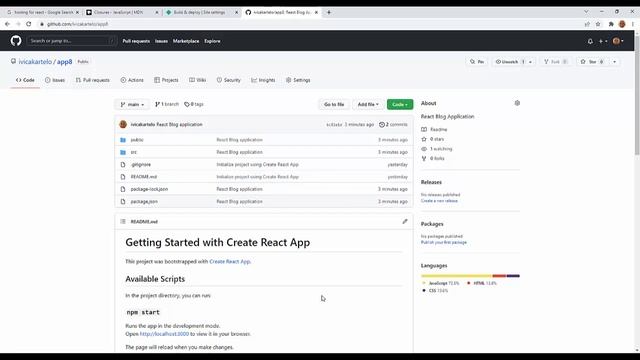Click the src folder icon
Viewport: 640px width, 360px height.
(x=123, y=152)
